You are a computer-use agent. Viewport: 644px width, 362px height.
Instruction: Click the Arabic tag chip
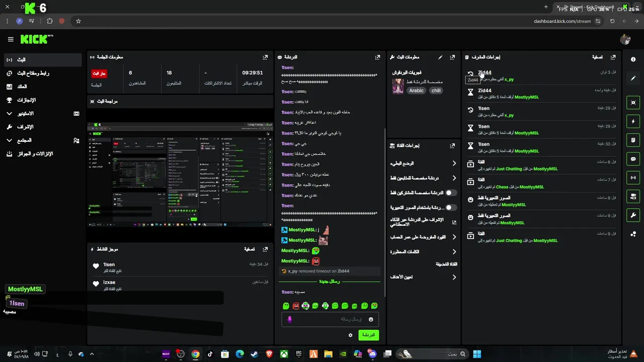pos(416,90)
